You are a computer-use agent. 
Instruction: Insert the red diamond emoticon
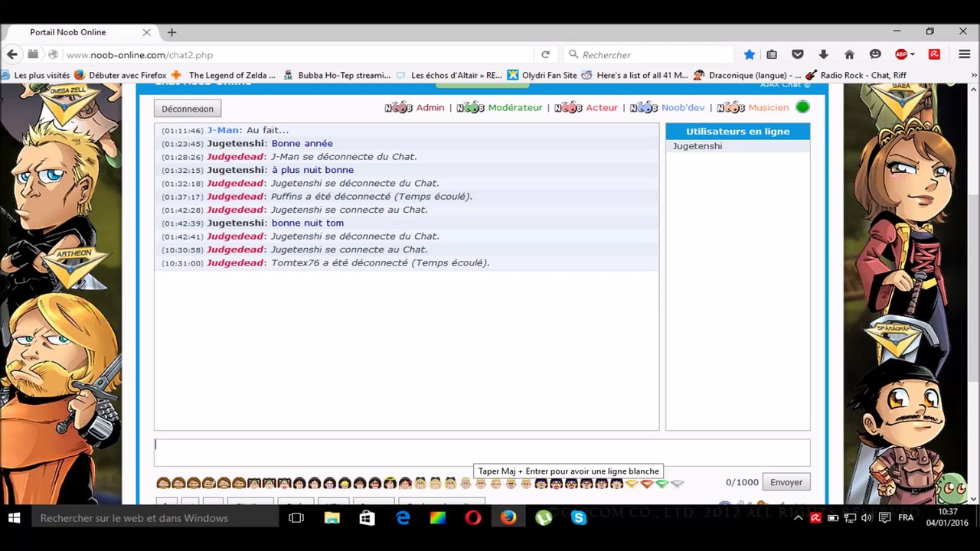(x=647, y=483)
